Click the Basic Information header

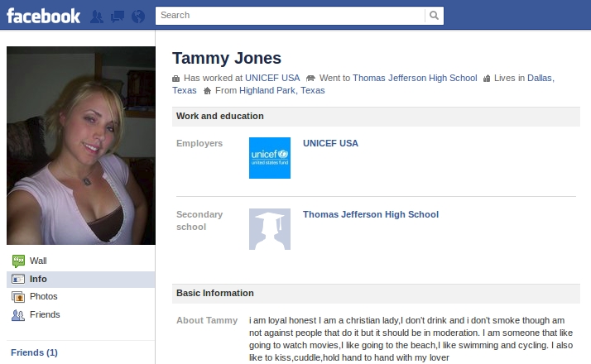(376, 294)
